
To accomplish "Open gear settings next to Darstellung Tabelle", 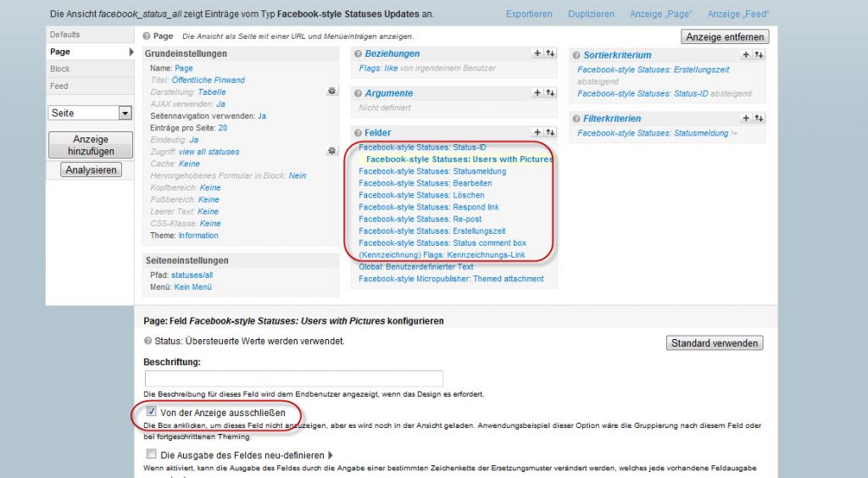I will 332,92.
